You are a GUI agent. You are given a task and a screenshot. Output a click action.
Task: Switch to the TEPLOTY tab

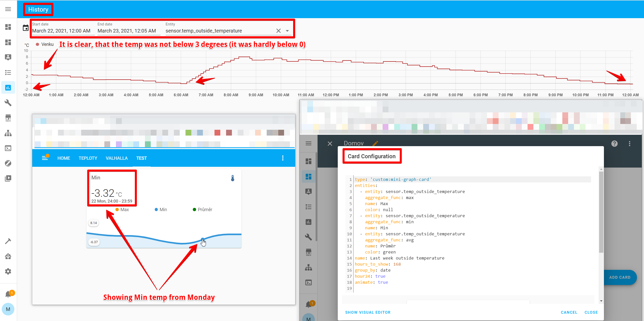pyautogui.click(x=88, y=158)
